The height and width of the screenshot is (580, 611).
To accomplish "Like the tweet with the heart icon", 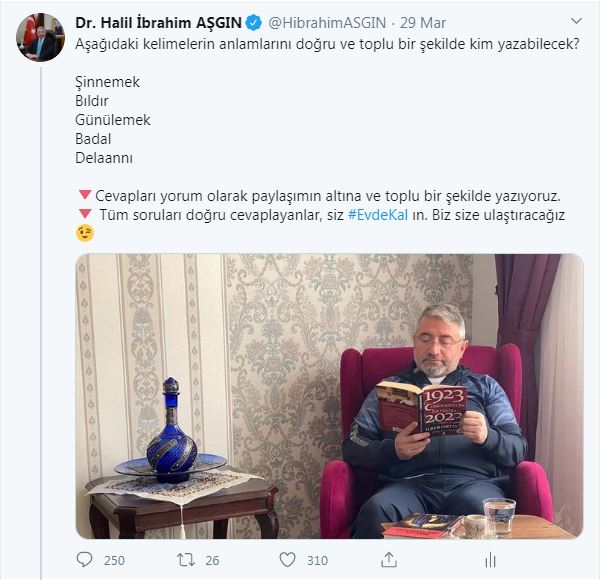I will pyautogui.click(x=288, y=560).
